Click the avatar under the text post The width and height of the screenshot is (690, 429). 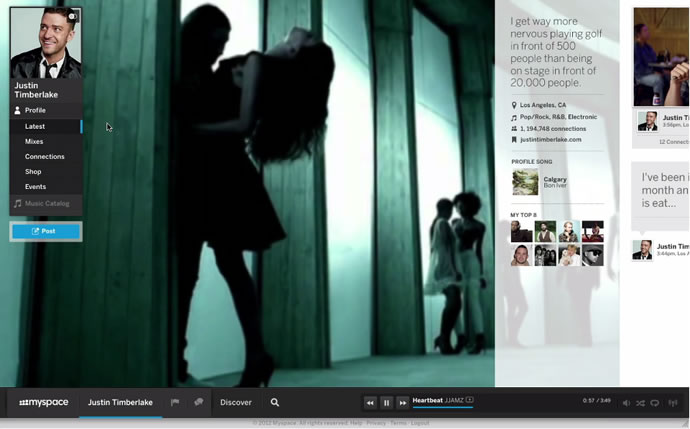coord(642,250)
